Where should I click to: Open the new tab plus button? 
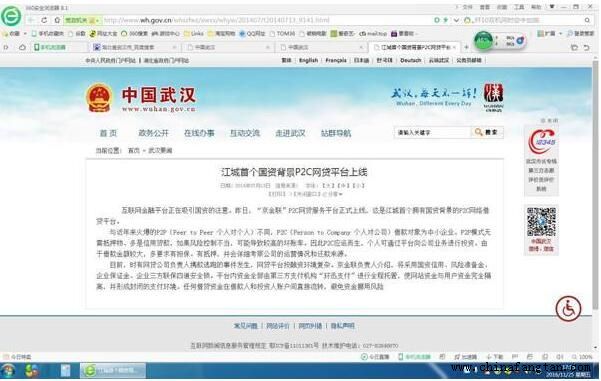(466, 47)
